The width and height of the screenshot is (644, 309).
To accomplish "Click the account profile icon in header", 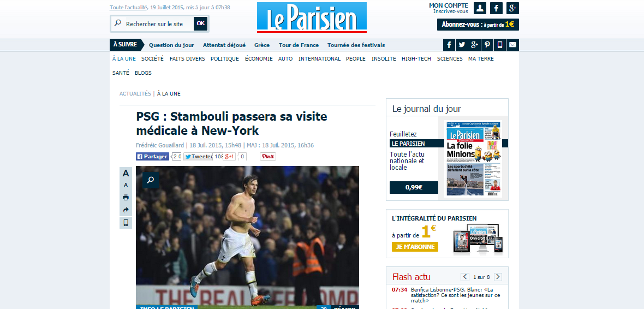I will 480,8.
